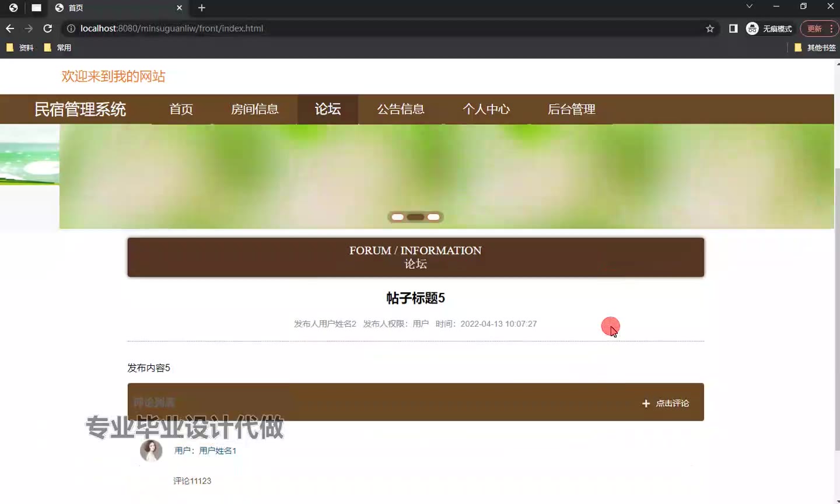The image size is (840, 504).
Task: Open the 论坛 navigation item
Action: (328, 109)
